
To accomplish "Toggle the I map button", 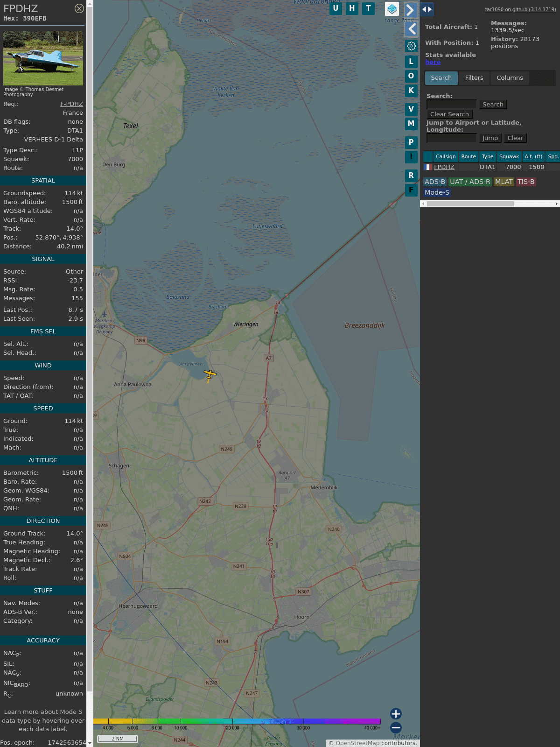I will coord(411,156).
